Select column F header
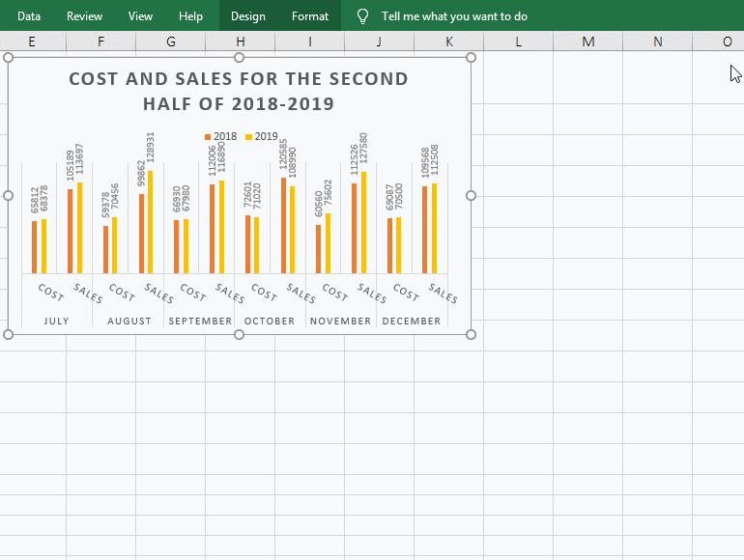The width and height of the screenshot is (744, 560). point(101,42)
